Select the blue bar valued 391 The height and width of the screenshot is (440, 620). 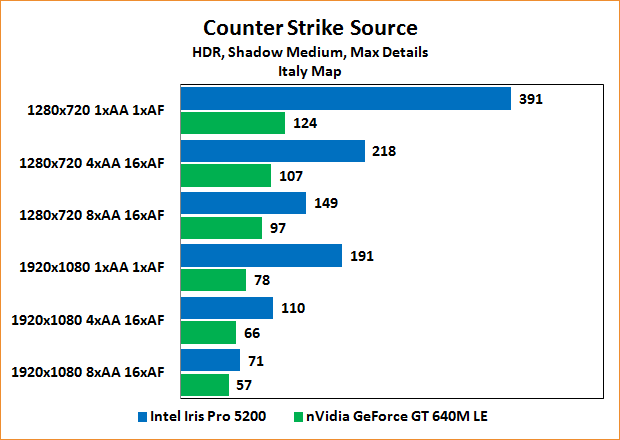click(346, 98)
